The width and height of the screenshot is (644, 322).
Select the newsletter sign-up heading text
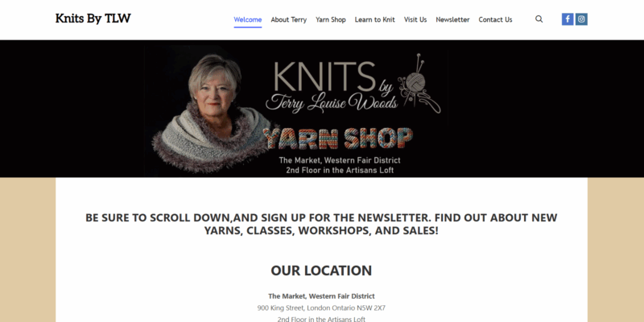click(x=321, y=224)
